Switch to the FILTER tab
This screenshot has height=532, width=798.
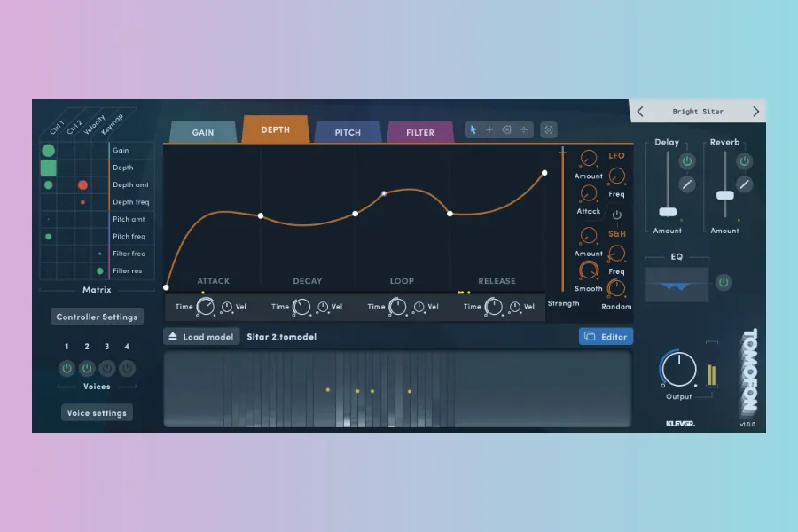(x=420, y=133)
